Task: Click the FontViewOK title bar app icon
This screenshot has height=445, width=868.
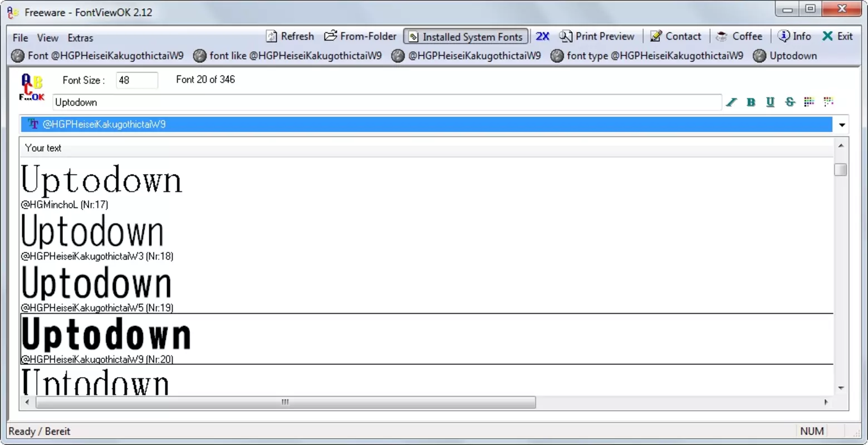Action: [13, 12]
